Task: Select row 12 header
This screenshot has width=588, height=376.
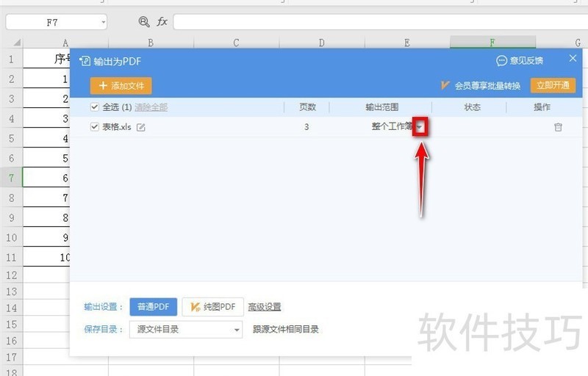Action: point(11,275)
